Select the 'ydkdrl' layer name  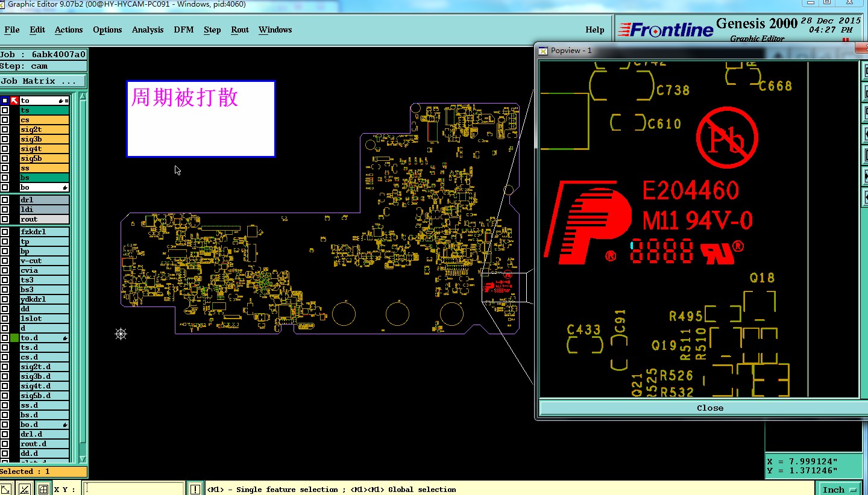point(44,299)
